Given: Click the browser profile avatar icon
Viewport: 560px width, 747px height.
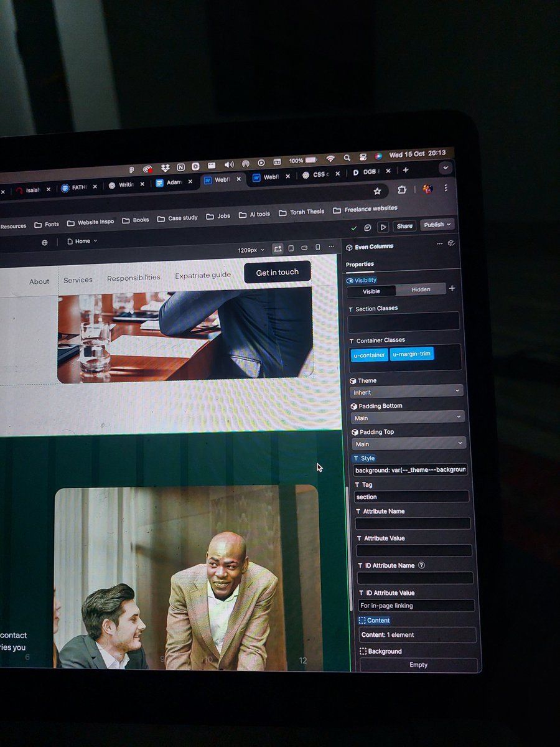Looking at the screenshot, I should (427, 189).
